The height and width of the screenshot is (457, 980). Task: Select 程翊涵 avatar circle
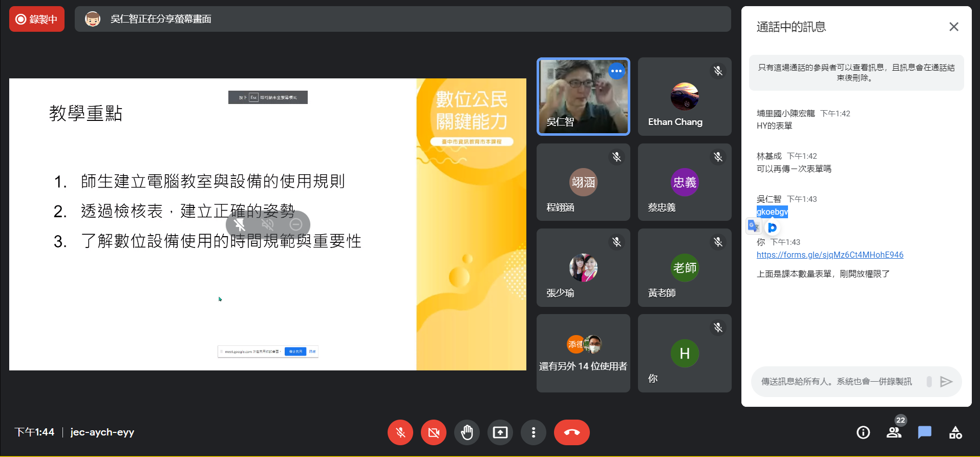click(583, 182)
